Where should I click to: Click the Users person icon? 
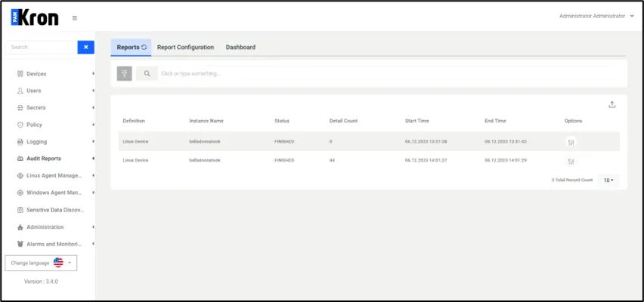tap(20, 91)
